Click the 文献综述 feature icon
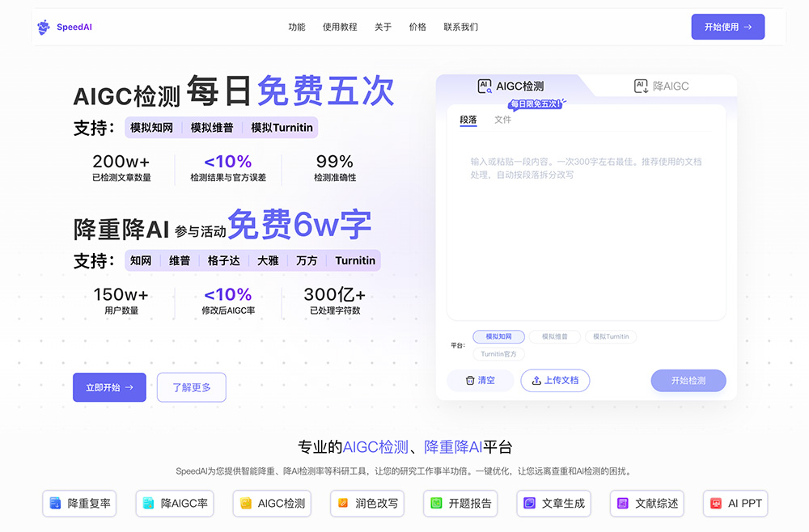809x532 pixels. (x=623, y=503)
